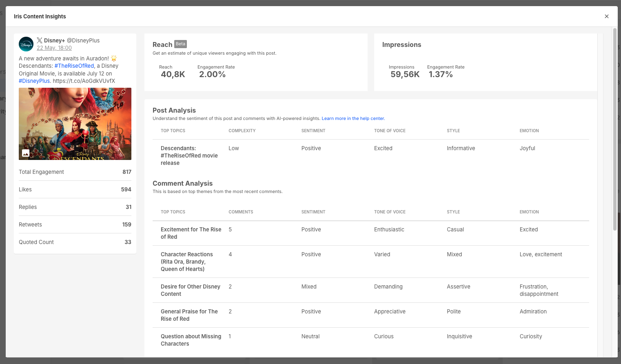The height and width of the screenshot is (364, 621).
Task: Click 'Question about Missing Characters' topic
Action: pos(191,340)
